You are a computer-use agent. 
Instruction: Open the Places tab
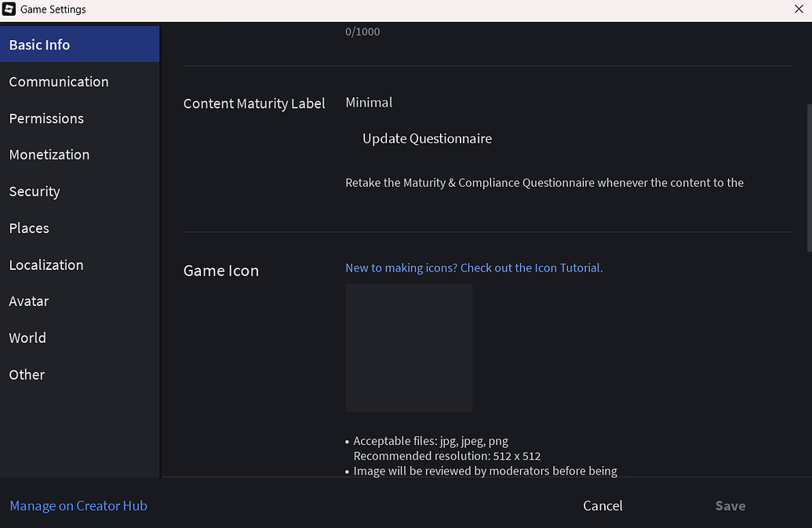tap(80, 228)
